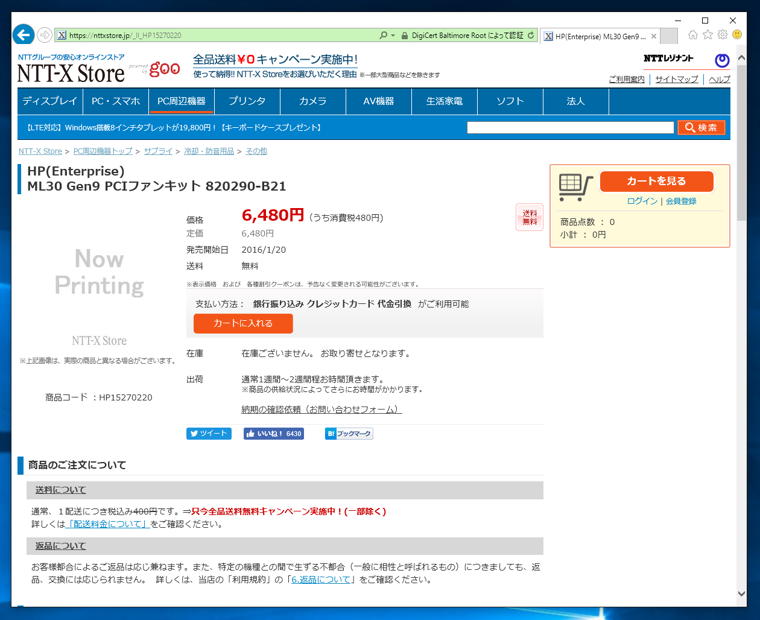The height and width of the screenshot is (620, 760).
Task: Click the ブックマーク button
Action: pos(349,433)
